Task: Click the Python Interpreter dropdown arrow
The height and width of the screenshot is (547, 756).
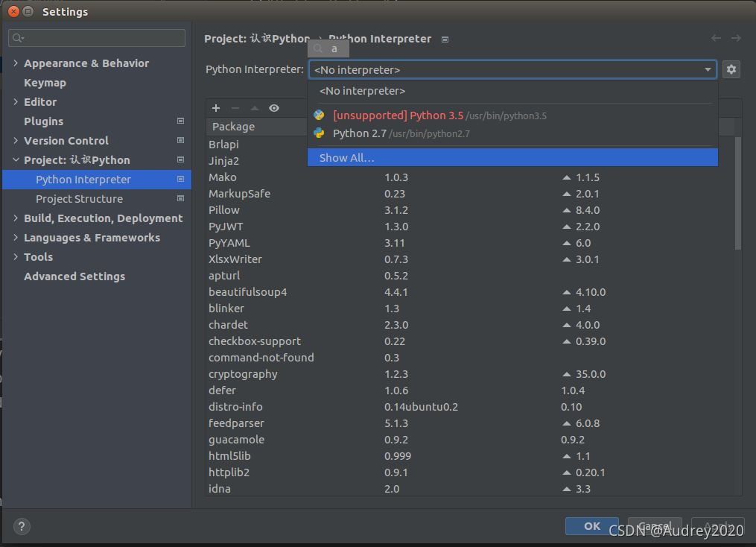Action: click(708, 69)
